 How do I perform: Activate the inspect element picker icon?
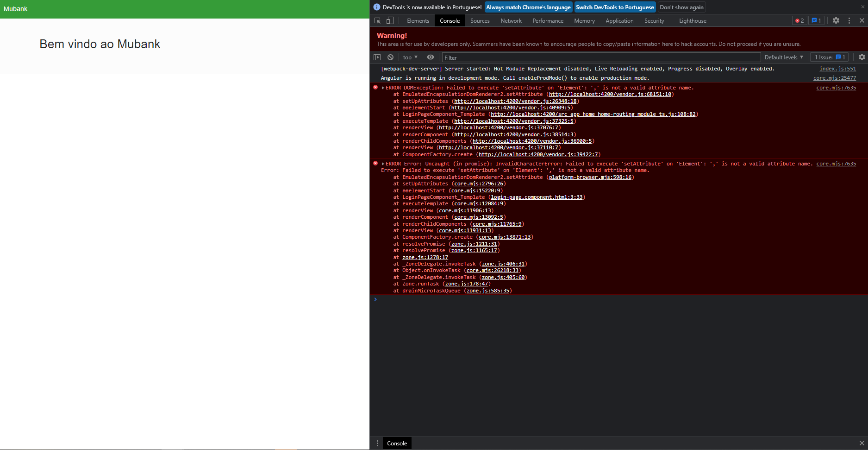(377, 21)
